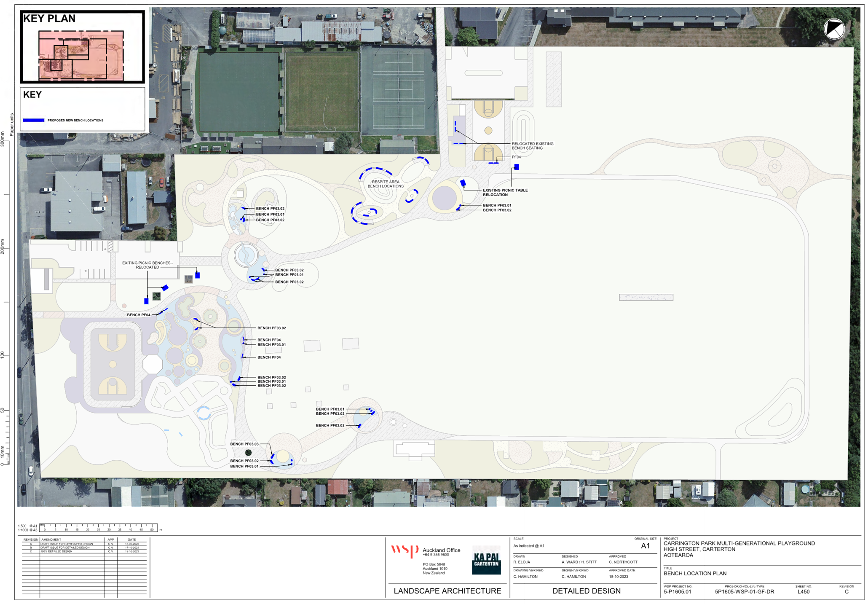Click the scale bar ruler below the plan

point(99,528)
